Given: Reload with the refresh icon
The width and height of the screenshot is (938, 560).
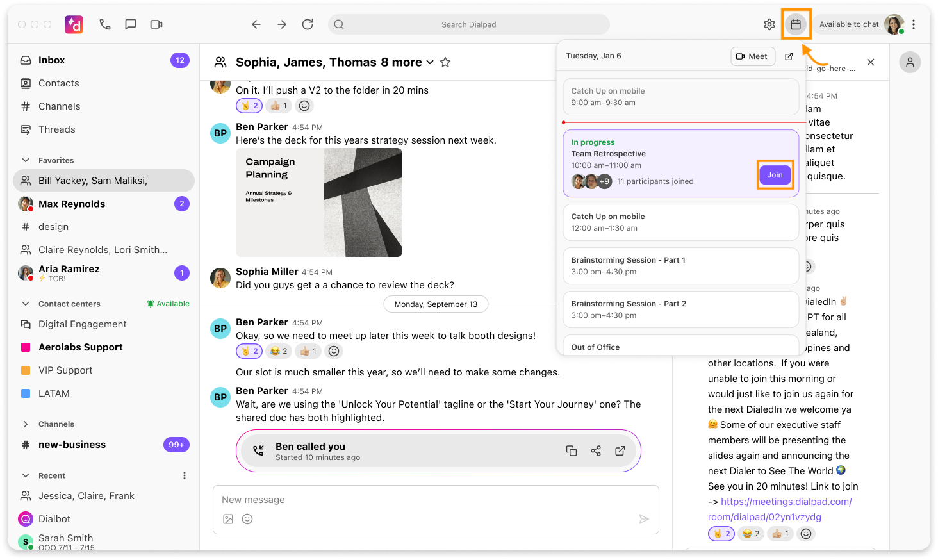Looking at the screenshot, I should point(308,24).
